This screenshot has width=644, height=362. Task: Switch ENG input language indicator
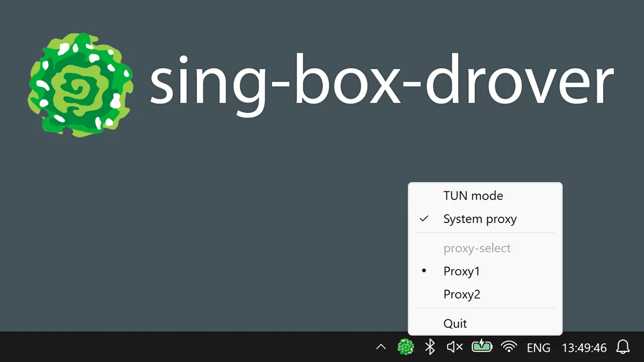click(x=538, y=348)
